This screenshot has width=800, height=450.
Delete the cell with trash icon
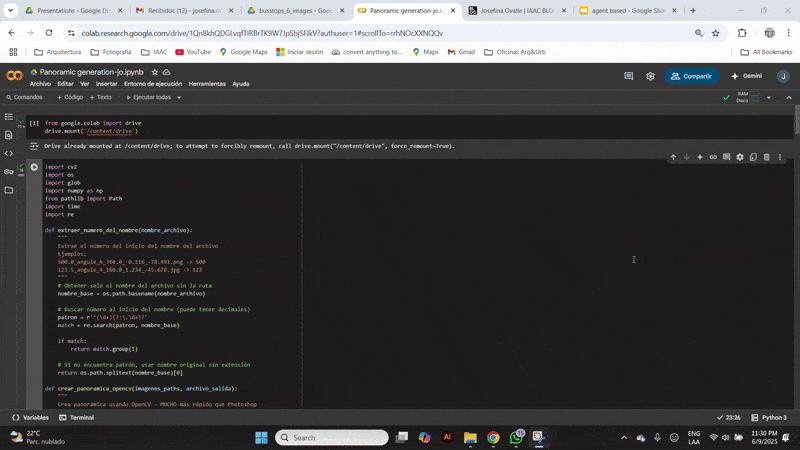click(x=766, y=157)
